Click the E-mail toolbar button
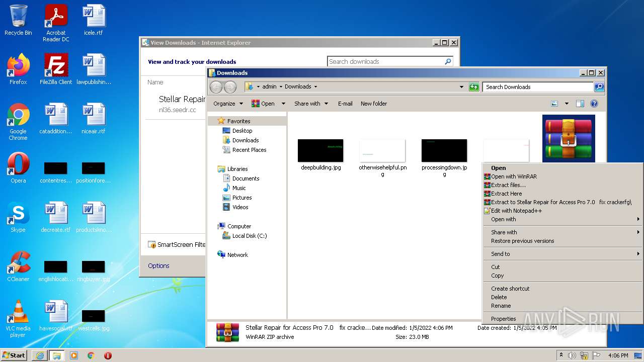 point(345,104)
